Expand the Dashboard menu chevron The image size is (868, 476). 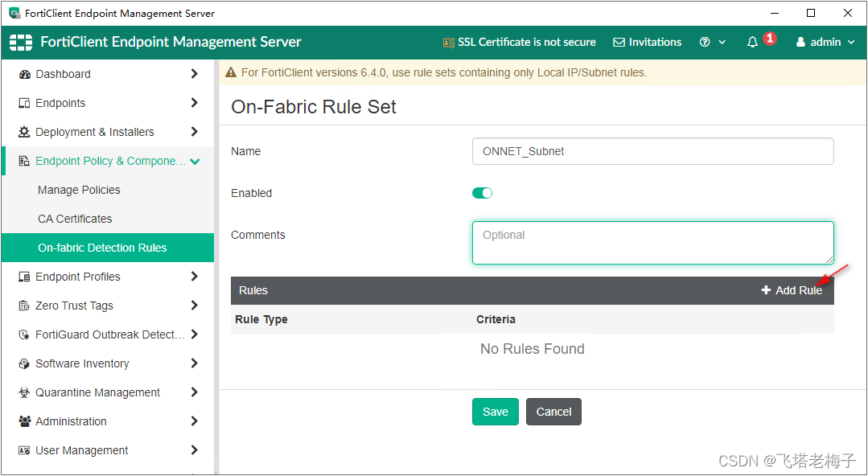coord(195,74)
